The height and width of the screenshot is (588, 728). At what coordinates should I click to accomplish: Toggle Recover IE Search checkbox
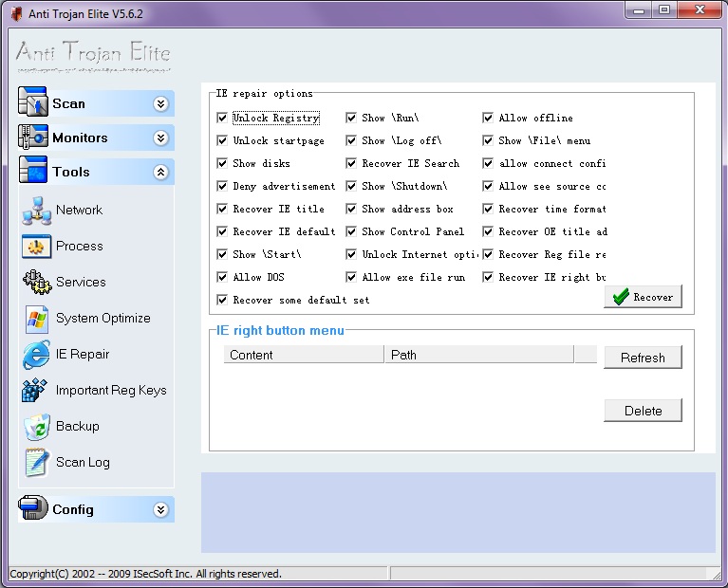pyautogui.click(x=351, y=163)
